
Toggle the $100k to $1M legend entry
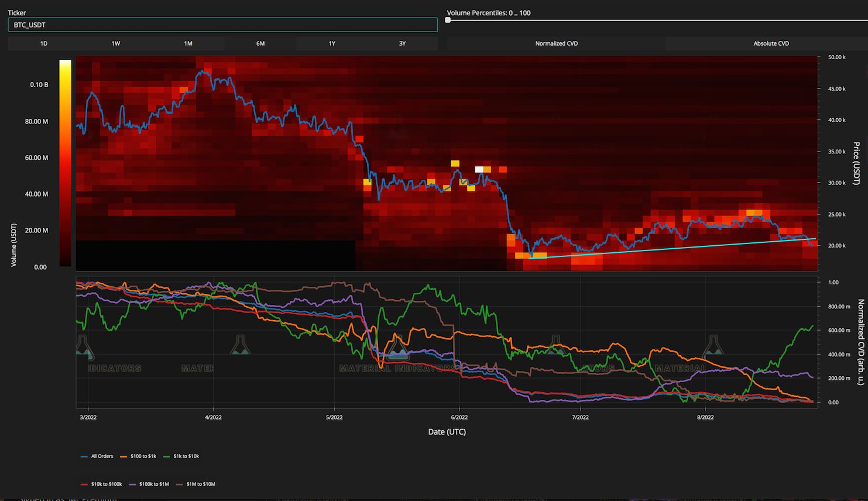coord(153,484)
